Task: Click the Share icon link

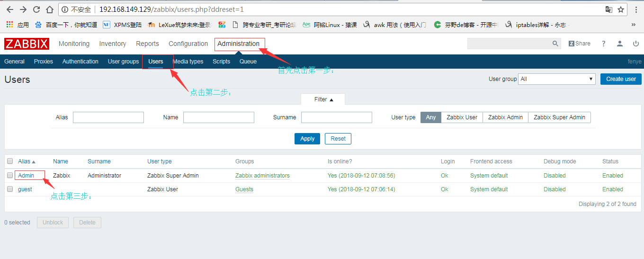Action: click(580, 44)
